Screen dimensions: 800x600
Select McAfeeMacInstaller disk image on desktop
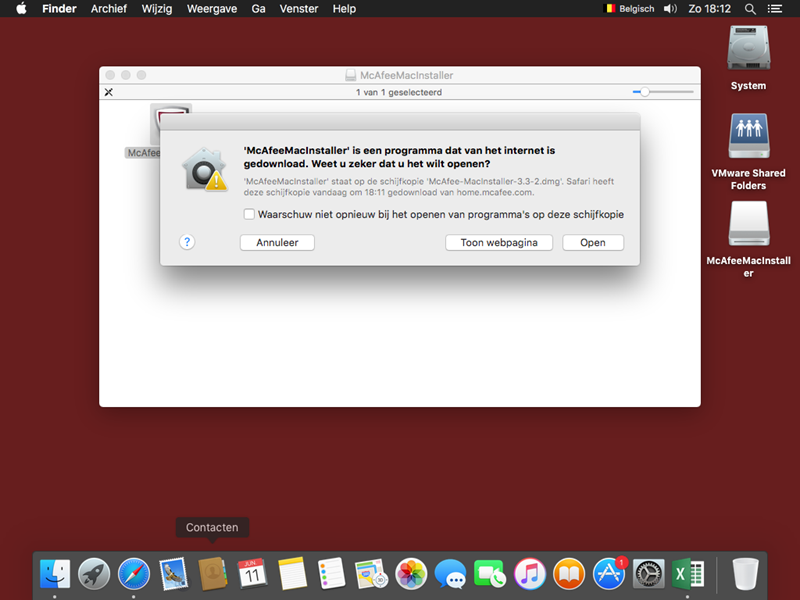(x=748, y=223)
